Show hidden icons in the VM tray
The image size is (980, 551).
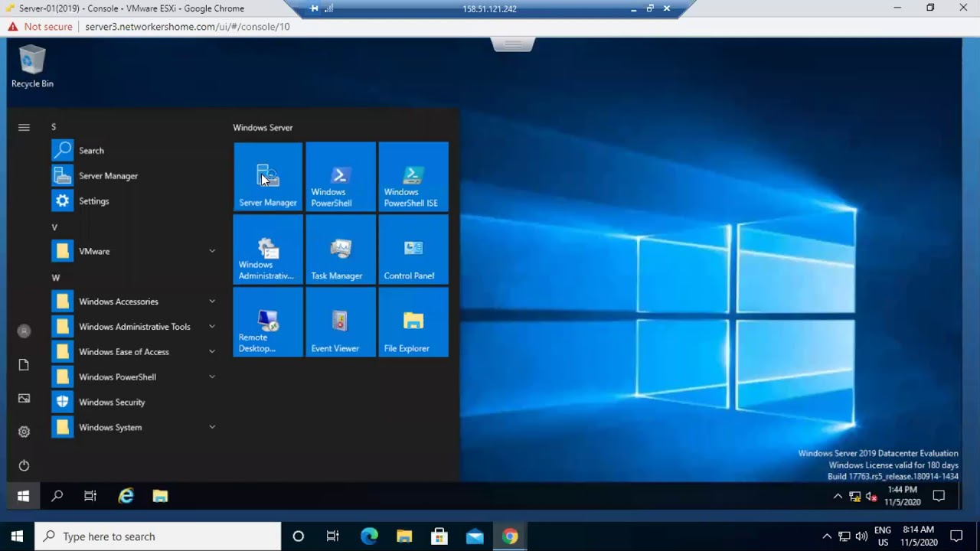[838, 497]
